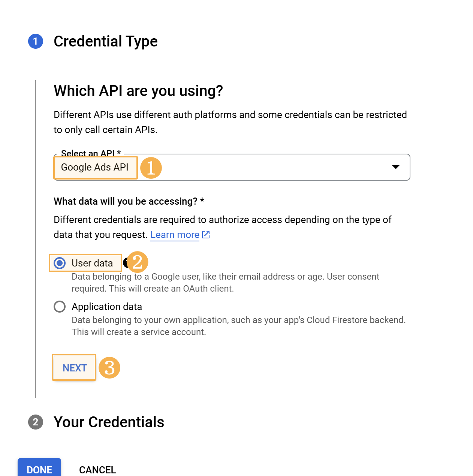Viewport: 473px width, 476px height.
Task: Expand the Your Credentials step heading
Action: pyautogui.click(x=109, y=422)
